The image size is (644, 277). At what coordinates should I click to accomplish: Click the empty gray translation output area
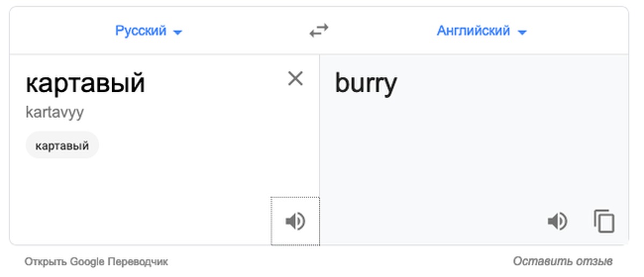[474, 156]
